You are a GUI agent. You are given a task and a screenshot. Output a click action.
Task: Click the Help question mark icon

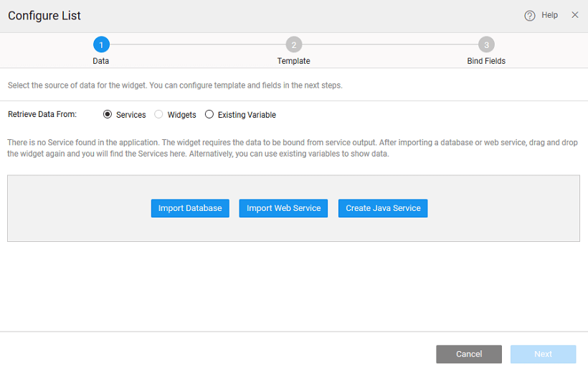(530, 15)
